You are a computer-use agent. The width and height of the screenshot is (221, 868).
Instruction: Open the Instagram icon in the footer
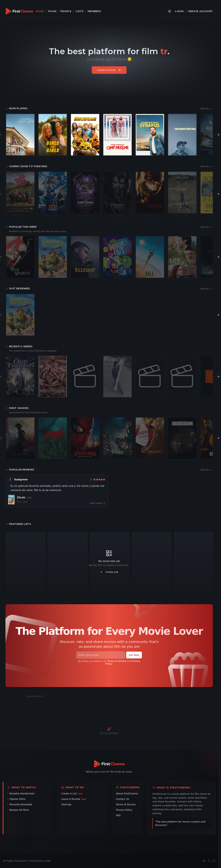[213, 861]
